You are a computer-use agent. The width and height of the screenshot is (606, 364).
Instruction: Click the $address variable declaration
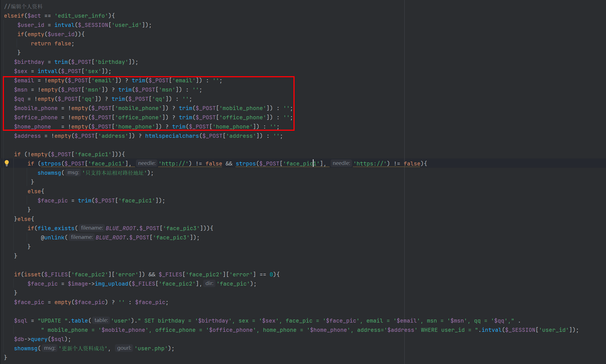click(27, 136)
